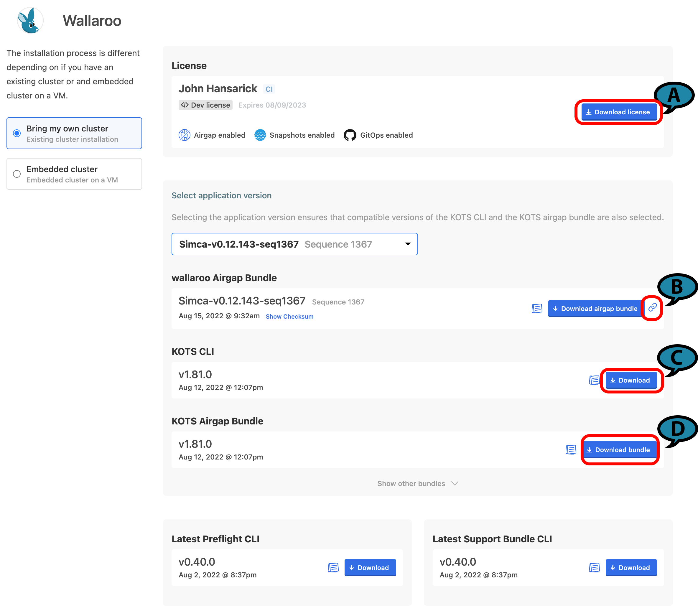Viewport: 698px width, 616px height.
Task: Click the John Hansarick license name
Action: (218, 89)
